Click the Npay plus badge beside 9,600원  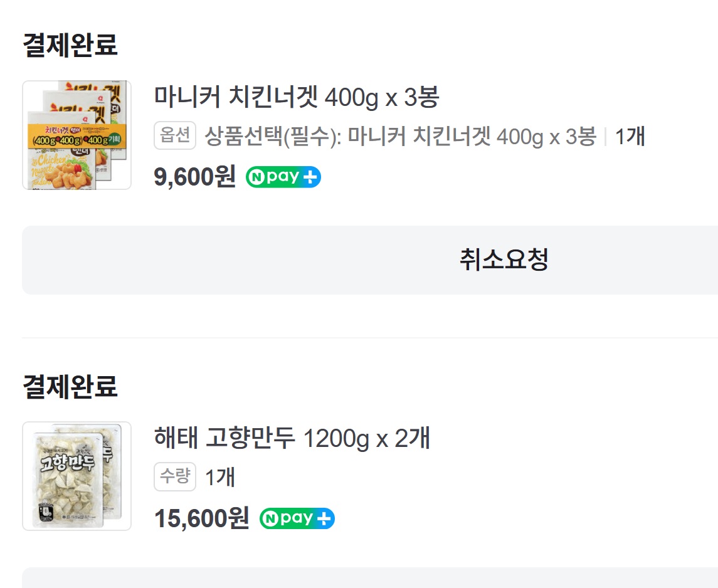[x=283, y=177]
